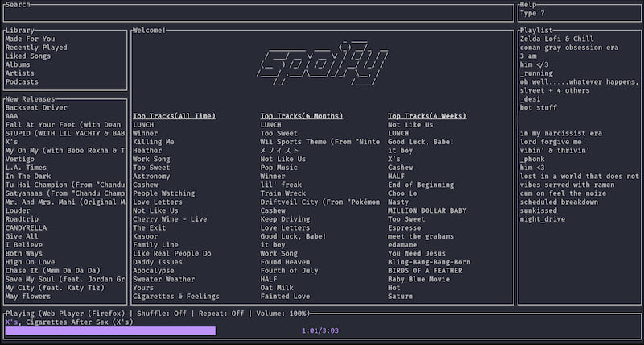This screenshot has width=644, height=345.
Task: Select Keep Driving track
Action: [285, 219]
